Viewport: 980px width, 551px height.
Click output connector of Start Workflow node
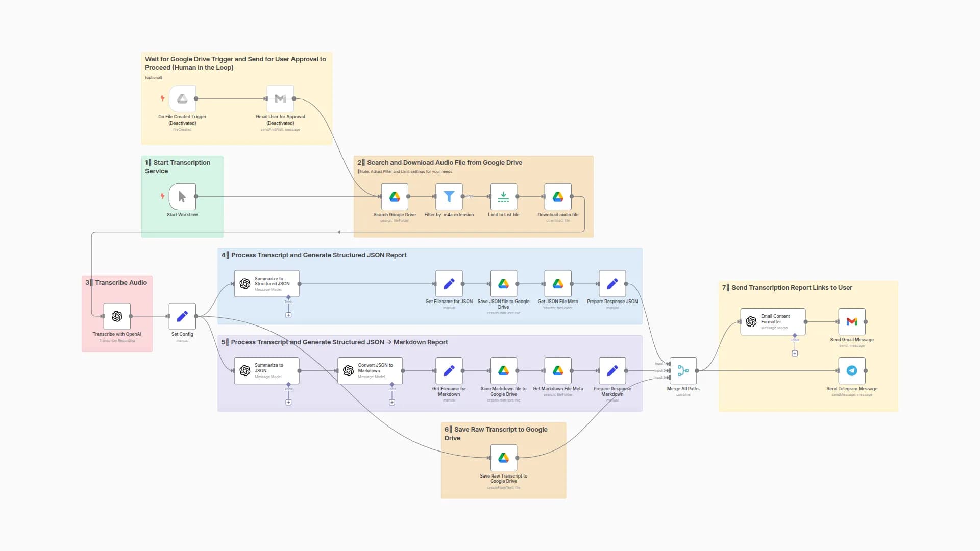pos(196,196)
